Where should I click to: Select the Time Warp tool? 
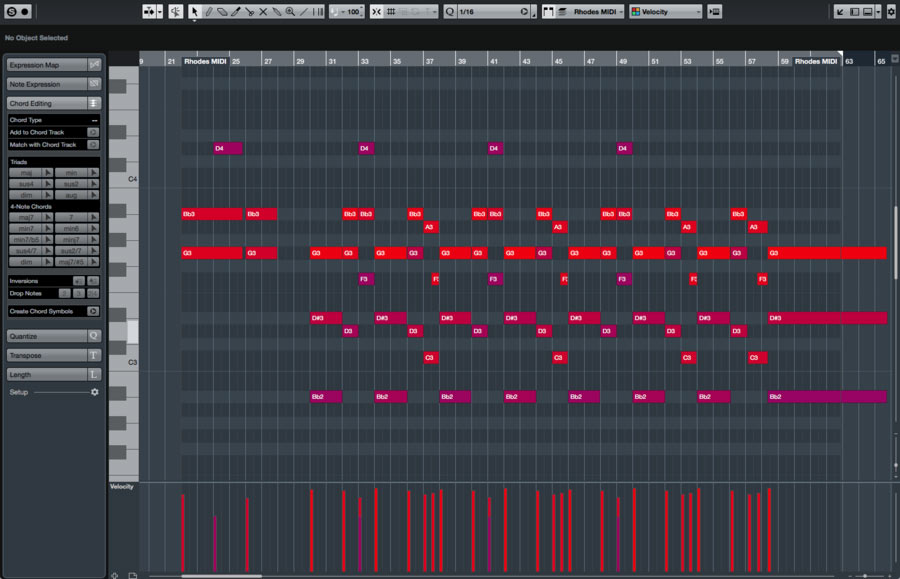318,11
